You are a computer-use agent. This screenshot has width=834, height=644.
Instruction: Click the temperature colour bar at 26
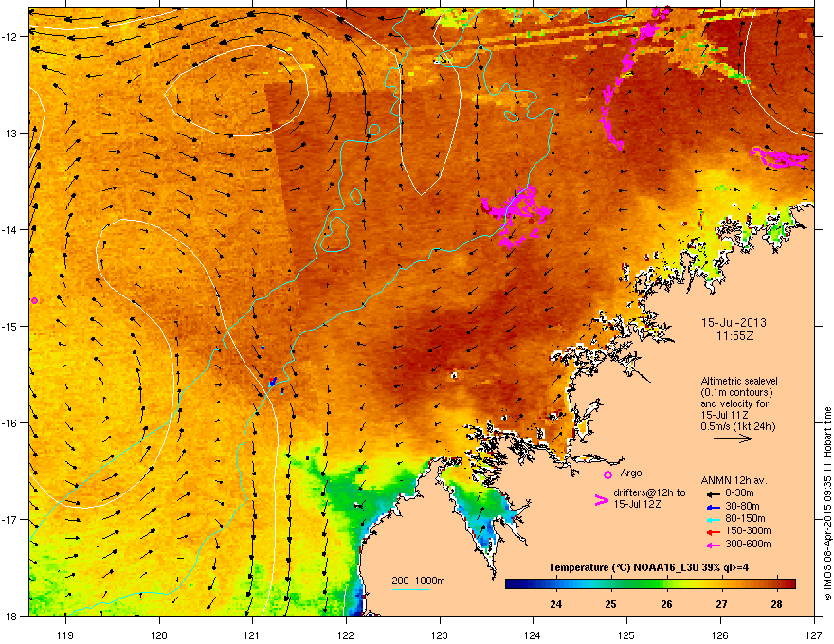click(x=666, y=584)
